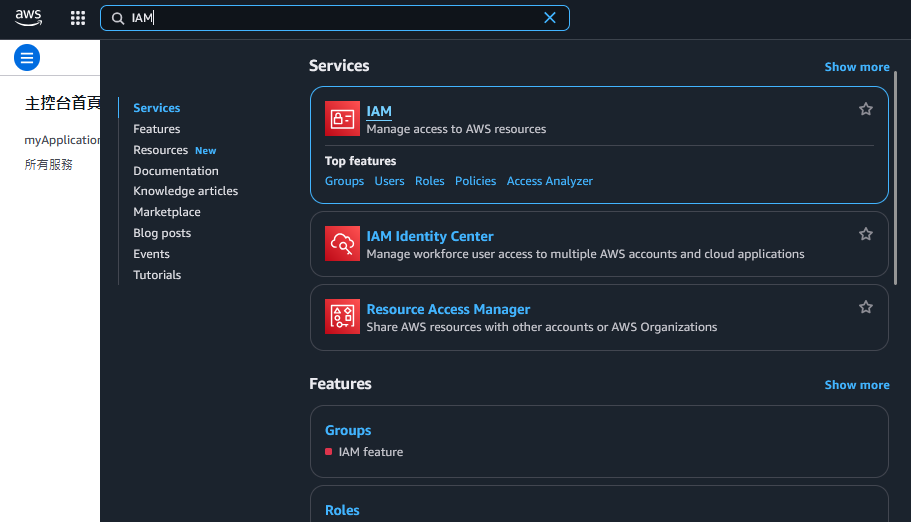Image resolution: width=911 pixels, height=522 pixels.
Task: Click the 所有服務 sidebar item
Action: pos(48,165)
